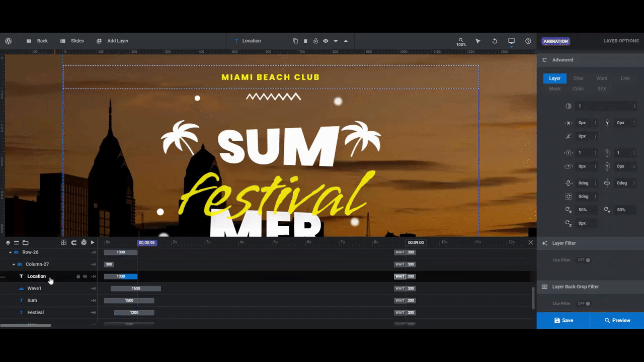This screenshot has width=644, height=362.
Task: Click the 00:00:98 playhead time marker
Action: click(147, 242)
